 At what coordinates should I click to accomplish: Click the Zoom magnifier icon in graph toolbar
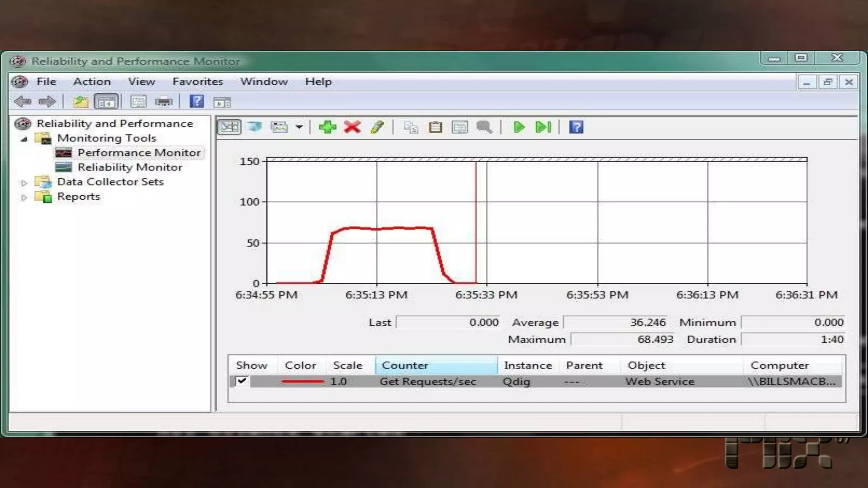pyautogui.click(x=484, y=127)
